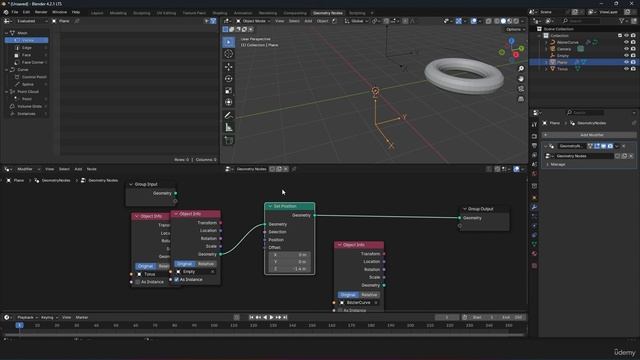Image resolution: width=640 pixels, height=360 pixels.
Task: Remove the GeometryNodes modifier with X
Action: [623, 146]
